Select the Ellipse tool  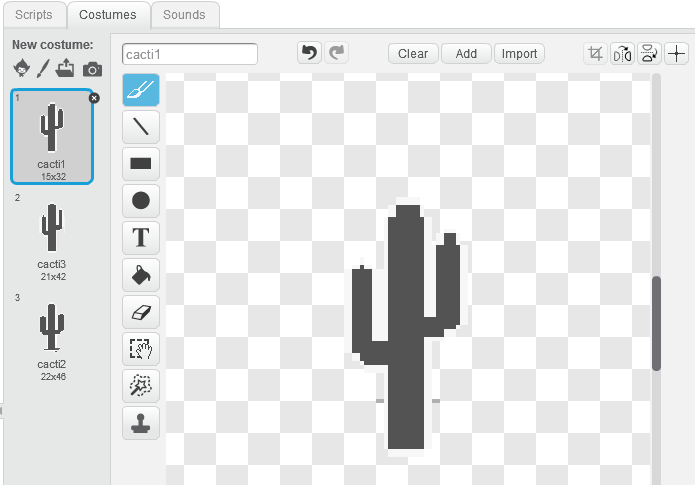(141, 200)
